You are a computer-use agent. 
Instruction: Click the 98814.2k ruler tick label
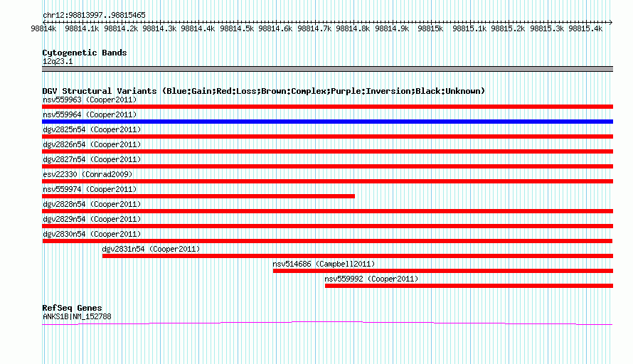(x=121, y=29)
